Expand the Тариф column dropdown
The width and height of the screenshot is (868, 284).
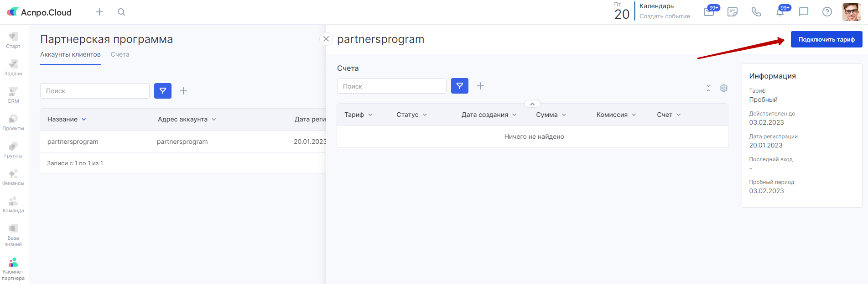(370, 115)
